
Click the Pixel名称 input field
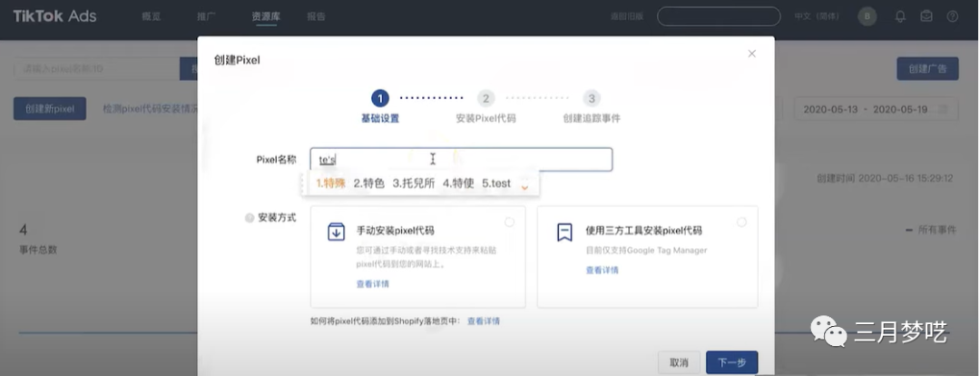click(x=508, y=160)
